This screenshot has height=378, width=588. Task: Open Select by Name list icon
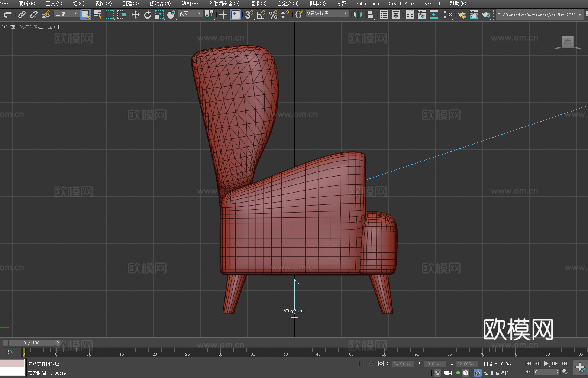click(x=98, y=14)
